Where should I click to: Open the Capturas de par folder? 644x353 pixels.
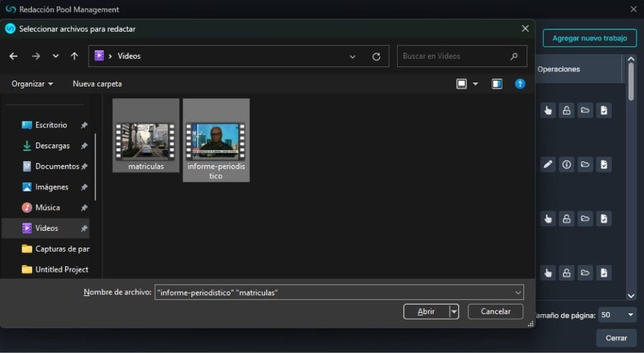click(x=56, y=249)
